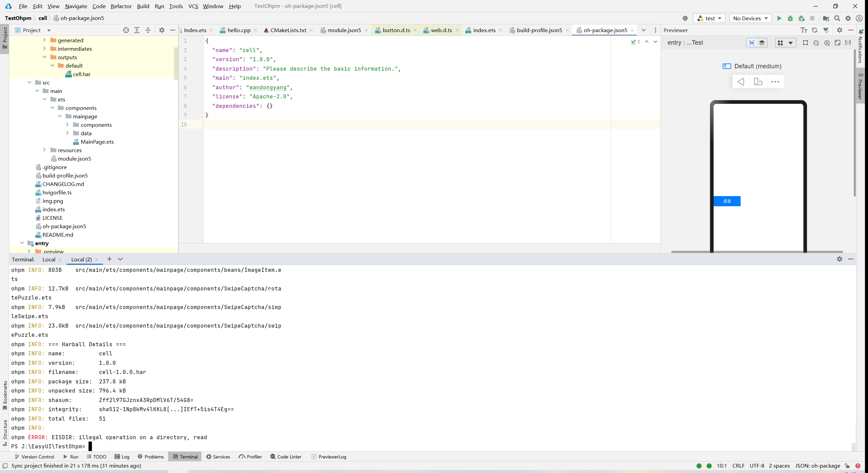Open the VCS menu
868x473 pixels.
pyautogui.click(x=193, y=6)
